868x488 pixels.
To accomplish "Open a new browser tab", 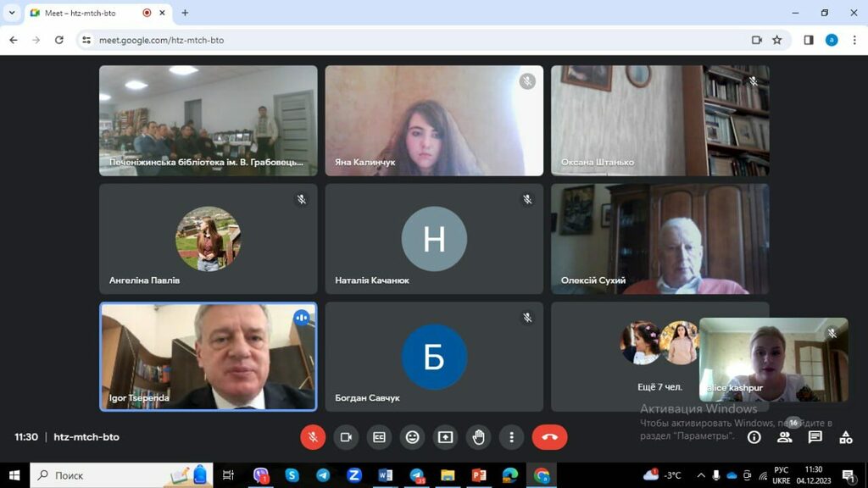I will [x=185, y=13].
